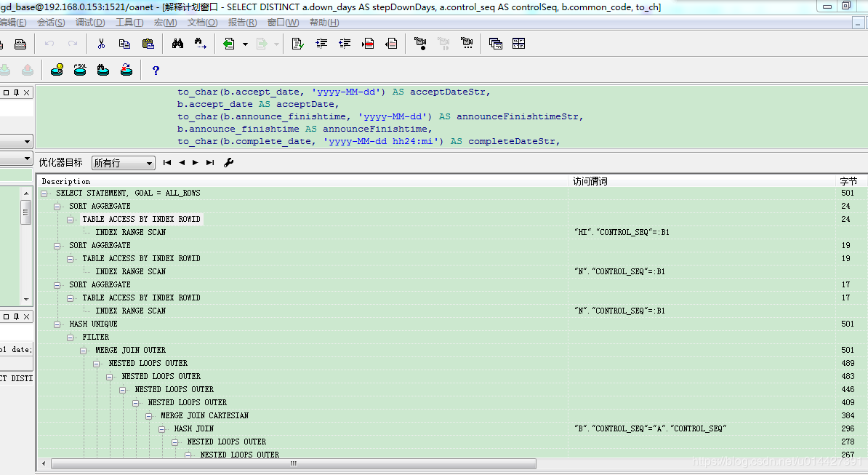The width and height of the screenshot is (868, 475).
Task: Close the upper left docked panel
Action: coord(27,92)
